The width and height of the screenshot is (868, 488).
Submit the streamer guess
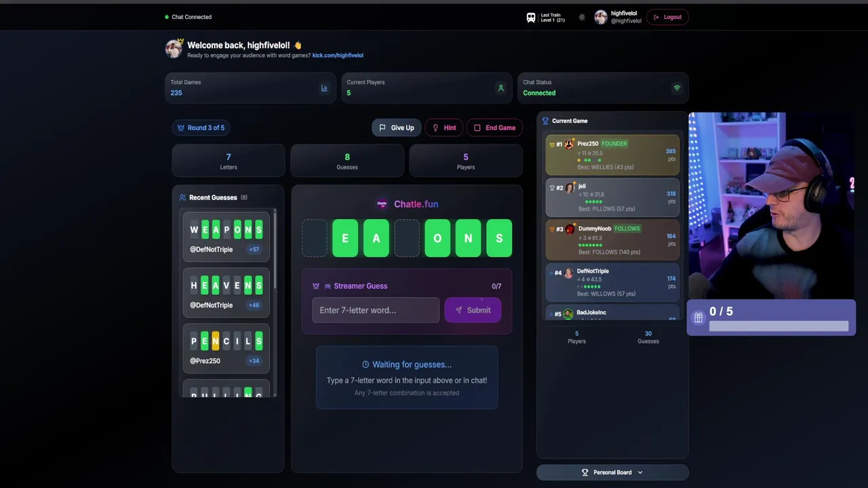click(473, 310)
